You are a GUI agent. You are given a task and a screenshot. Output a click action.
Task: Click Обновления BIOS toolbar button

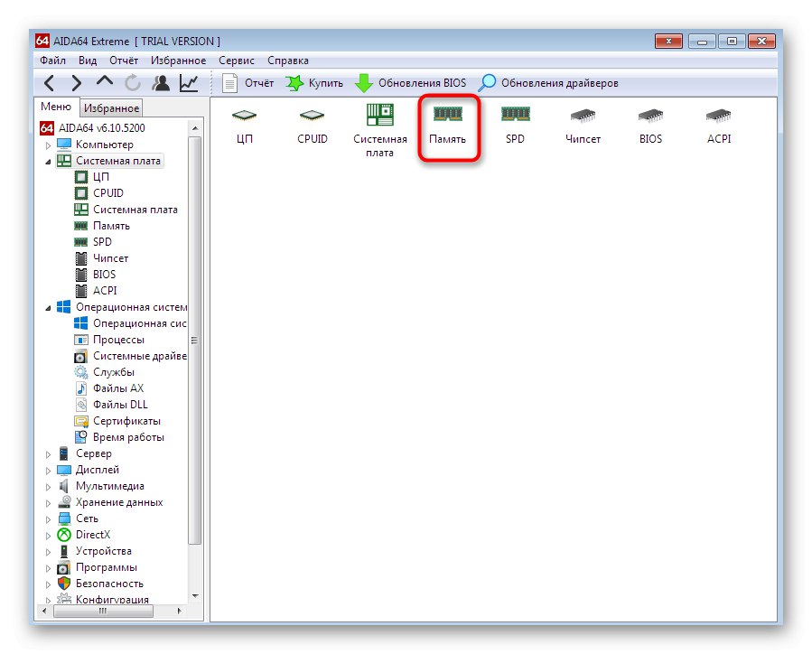pos(411,83)
